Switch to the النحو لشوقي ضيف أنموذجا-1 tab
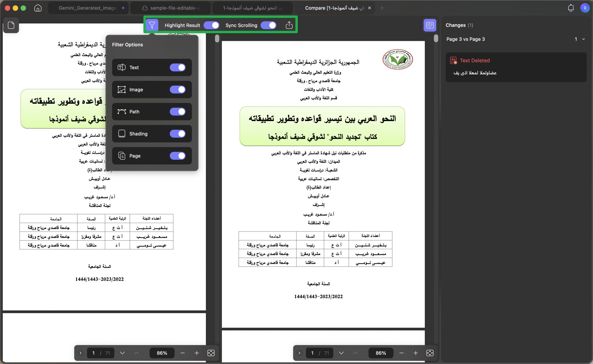 pyautogui.click(x=253, y=8)
